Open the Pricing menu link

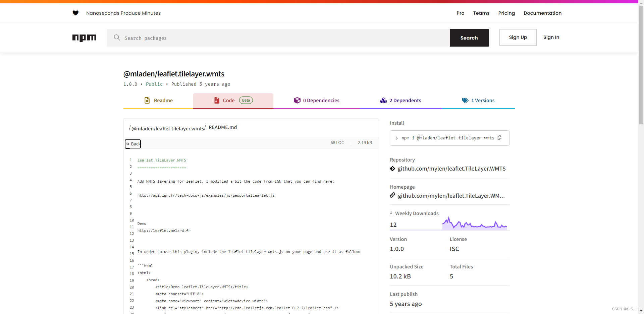[506, 13]
